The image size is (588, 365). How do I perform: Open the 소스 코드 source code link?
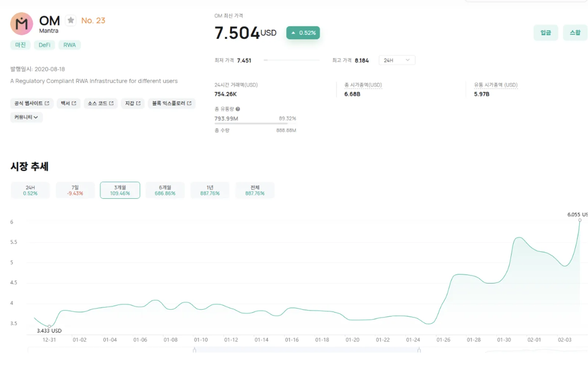point(101,103)
